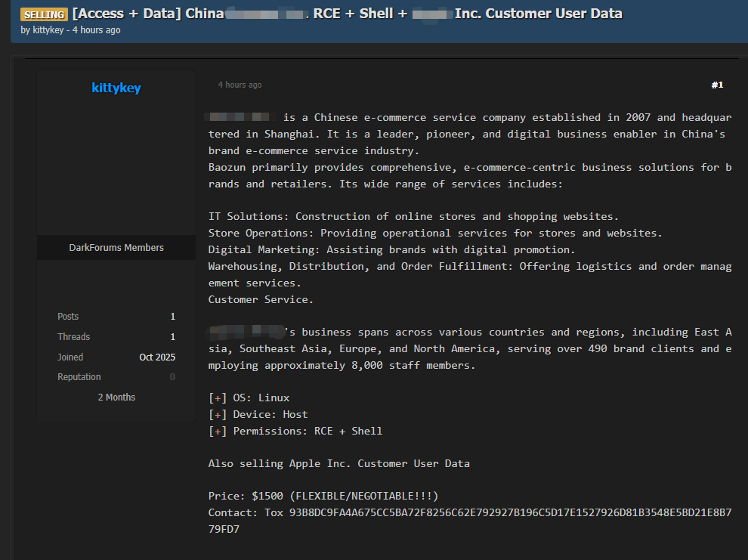Open kittykey's profile from the blue username
Viewport: 748px width, 560px height.
click(x=116, y=88)
